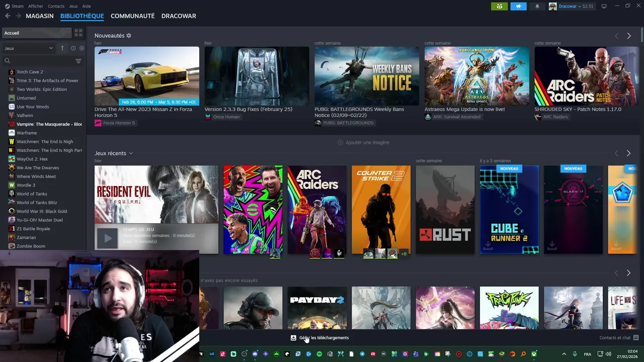
Task: Select the Counter-Strike 2 game cover
Action: pos(381,210)
